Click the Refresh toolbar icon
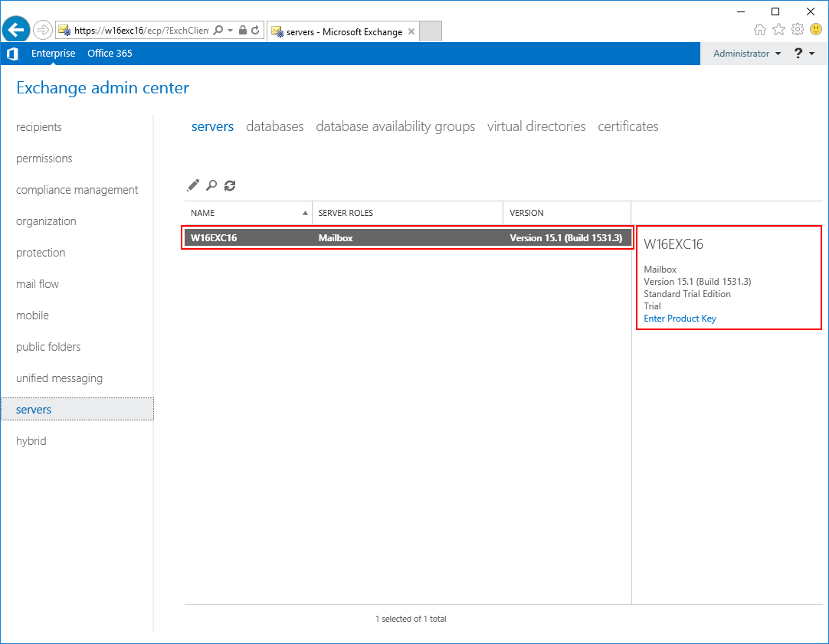 coord(230,185)
